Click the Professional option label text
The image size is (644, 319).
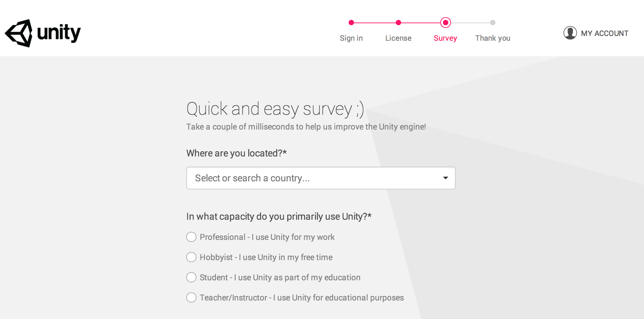click(x=267, y=237)
